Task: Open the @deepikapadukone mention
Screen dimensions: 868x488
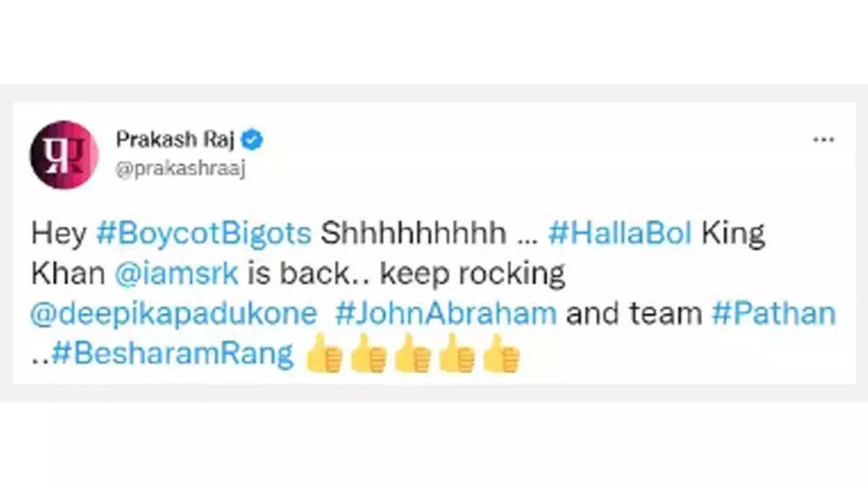Action: pos(174,314)
